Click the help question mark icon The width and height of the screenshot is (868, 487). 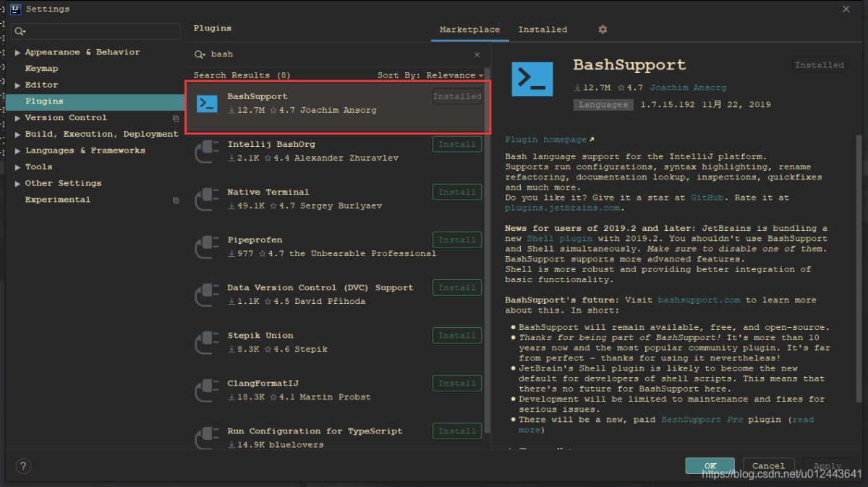point(22,466)
